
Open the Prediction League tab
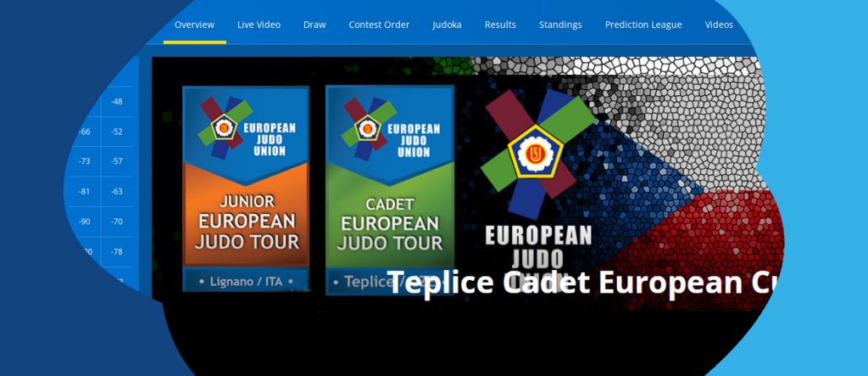[x=643, y=25]
